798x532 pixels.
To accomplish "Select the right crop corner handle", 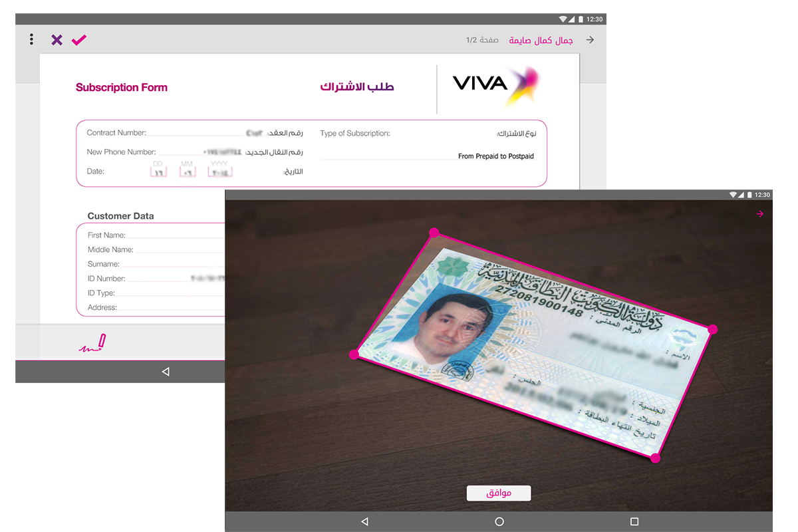I will point(712,329).
